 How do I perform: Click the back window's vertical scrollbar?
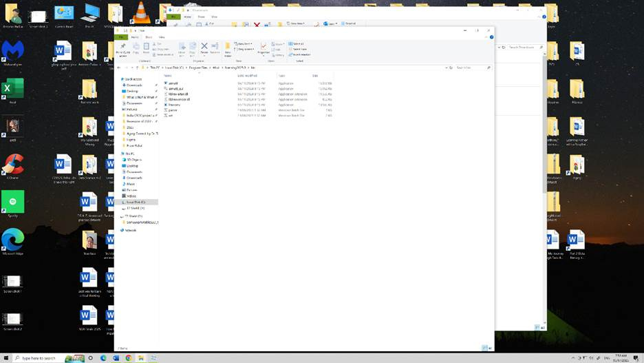[x=545, y=123]
